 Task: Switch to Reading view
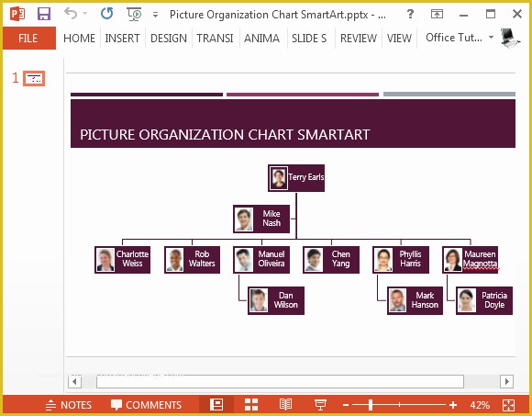(285, 405)
